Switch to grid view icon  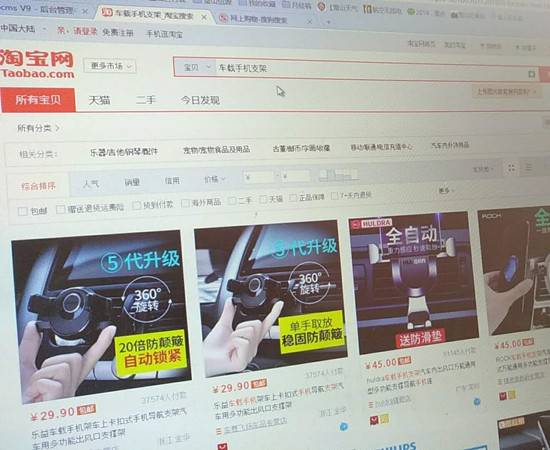[x=511, y=168]
